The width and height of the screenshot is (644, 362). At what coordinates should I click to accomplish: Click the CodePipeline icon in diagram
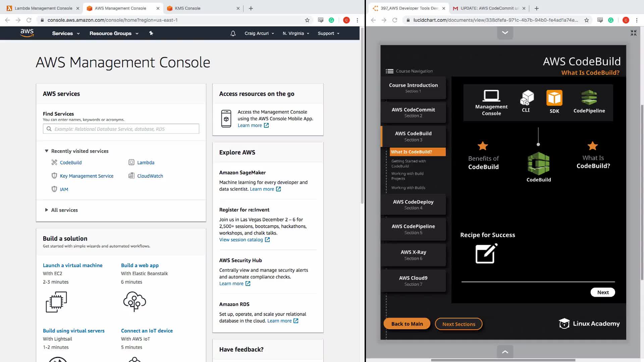(589, 98)
